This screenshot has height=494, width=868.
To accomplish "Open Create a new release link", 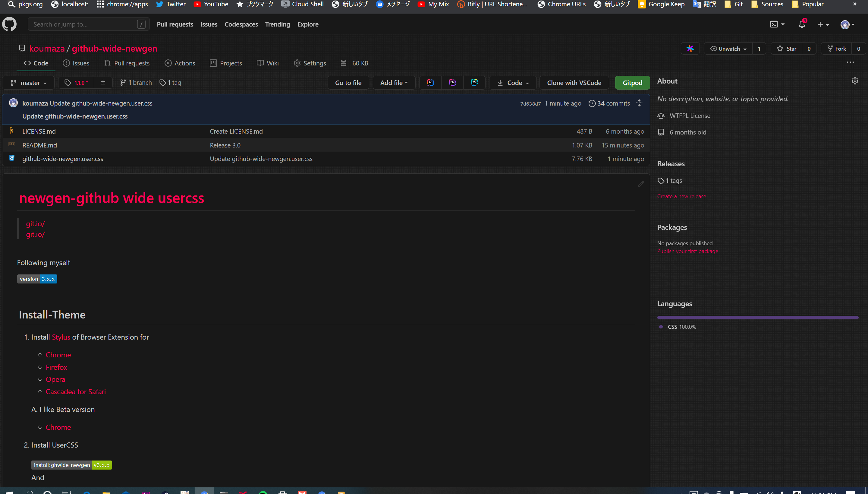I will [681, 196].
